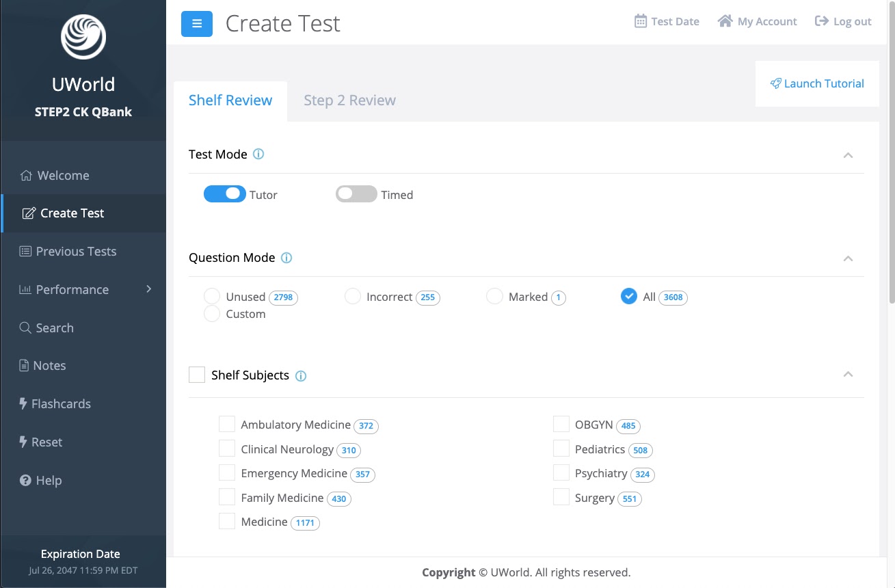The width and height of the screenshot is (895, 588).
Task: Select the Incorrect question mode radio
Action: [353, 296]
